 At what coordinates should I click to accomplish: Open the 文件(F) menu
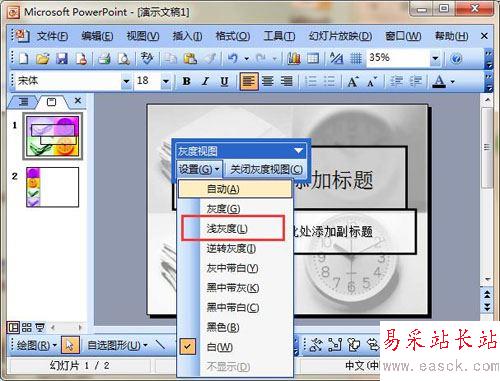tap(52, 36)
